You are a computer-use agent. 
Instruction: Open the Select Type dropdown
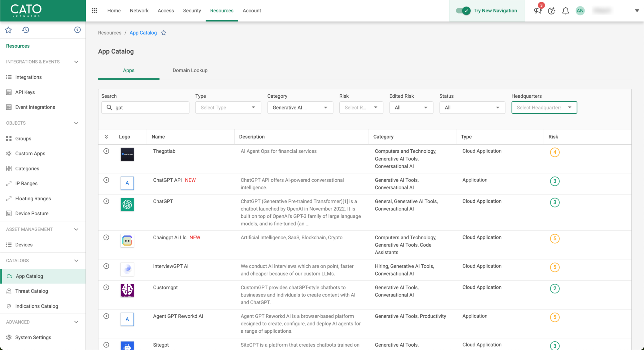pos(228,108)
